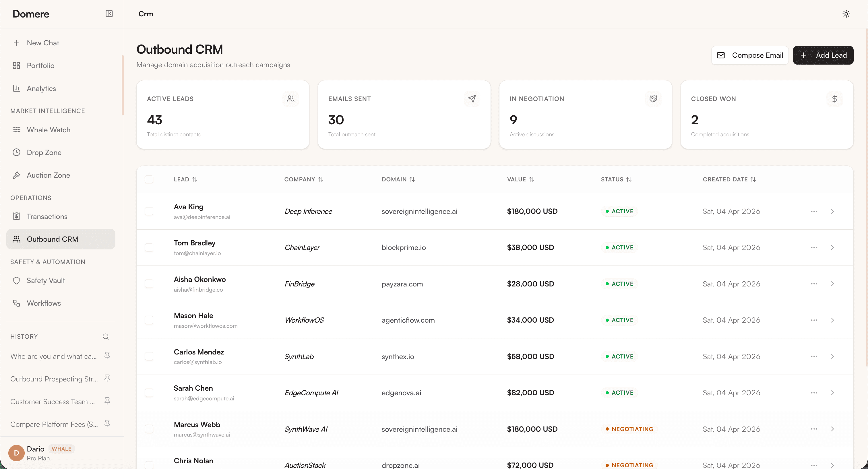Viewport: 868px width, 469px height.
Task: Pin the Compare Platform Fees chat
Action: tap(107, 424)
